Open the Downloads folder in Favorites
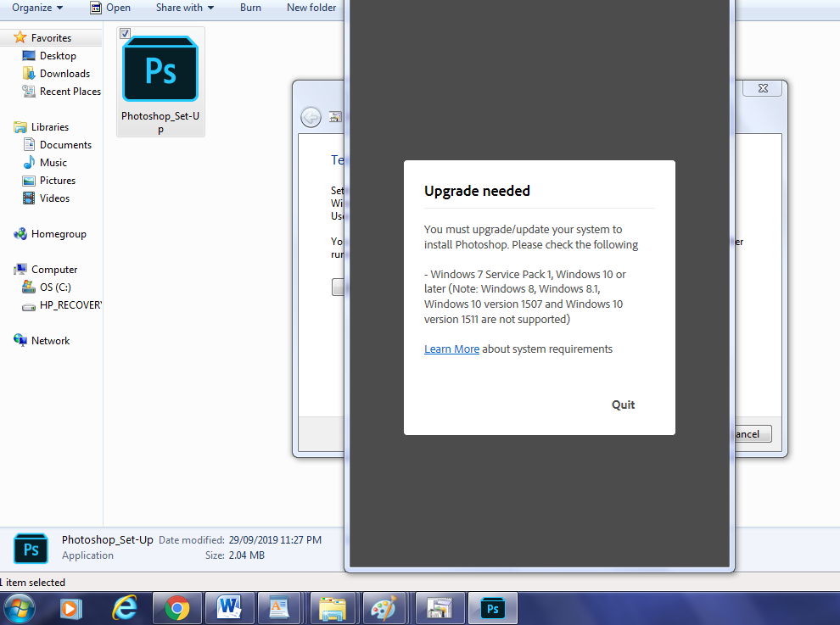840x625 pixels. (x=64, y=74)
